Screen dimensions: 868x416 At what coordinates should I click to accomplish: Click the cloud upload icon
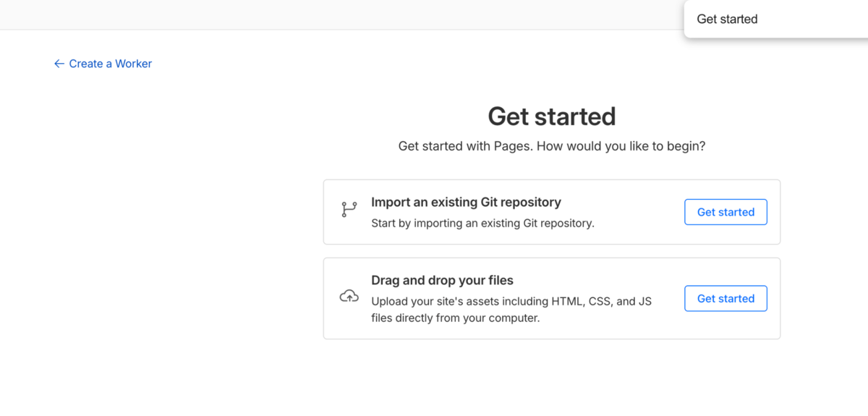349,296
